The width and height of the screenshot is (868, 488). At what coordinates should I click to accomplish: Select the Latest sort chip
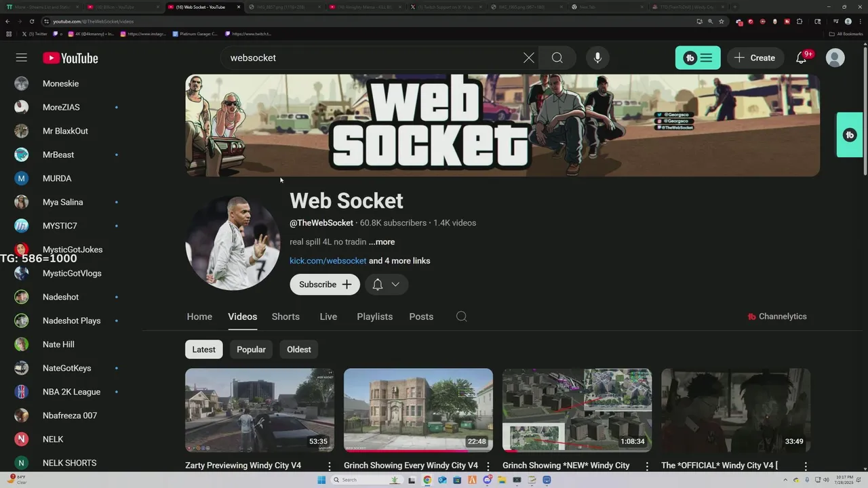(x=203, y=350)
